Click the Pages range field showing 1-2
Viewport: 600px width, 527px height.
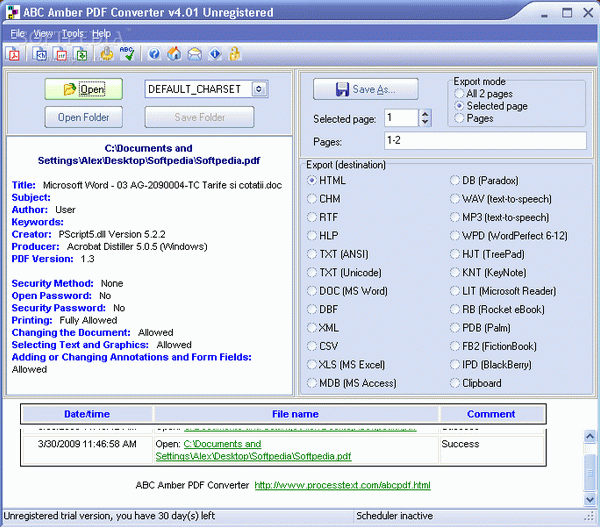pos(485,140)
